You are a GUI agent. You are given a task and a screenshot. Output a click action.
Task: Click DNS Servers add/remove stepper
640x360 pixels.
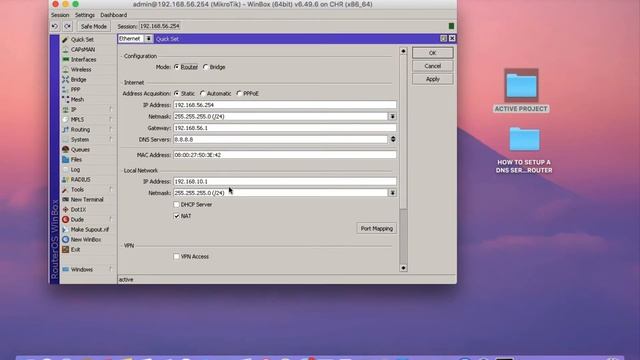click(393, 139)
